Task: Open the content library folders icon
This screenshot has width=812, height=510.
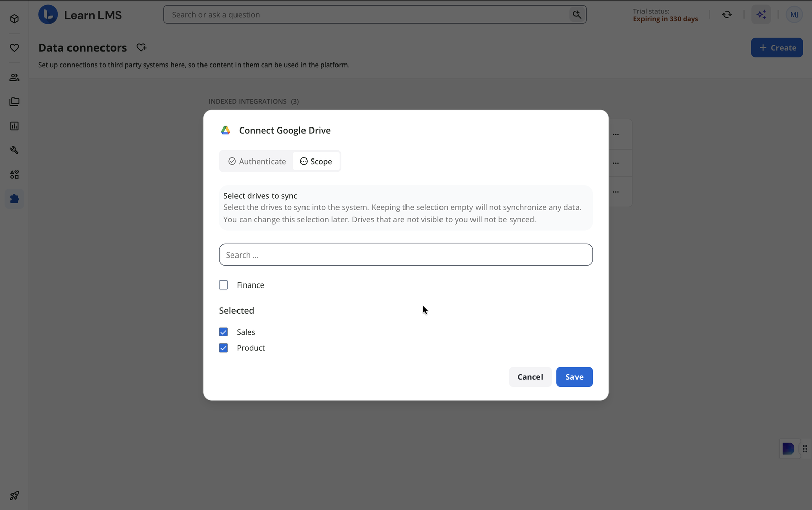Action: coord(14,102)
